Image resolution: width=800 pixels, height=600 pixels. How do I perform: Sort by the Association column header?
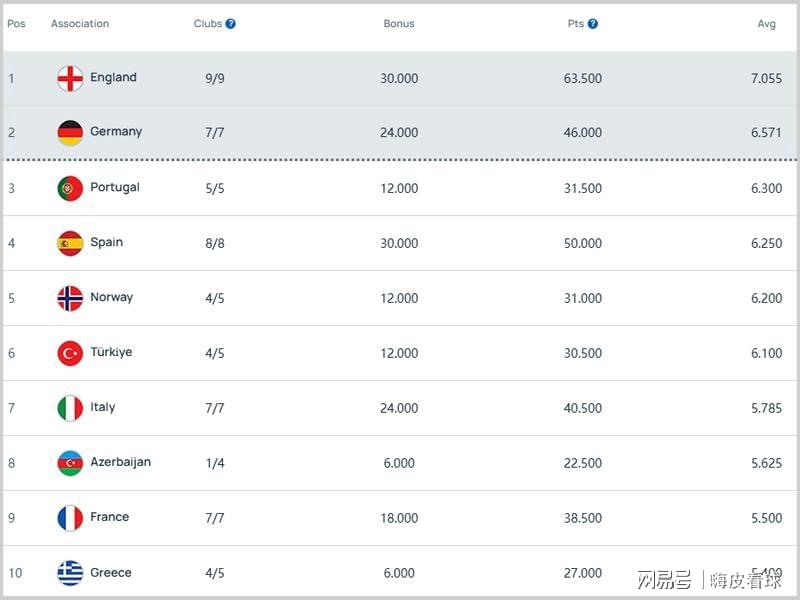click(80, 24)
